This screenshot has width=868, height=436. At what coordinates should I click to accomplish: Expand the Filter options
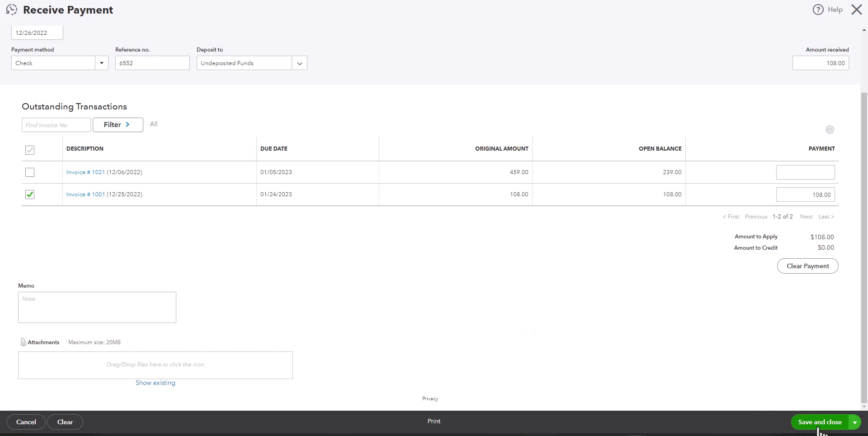pyautogui.click(x=118, y=125)
